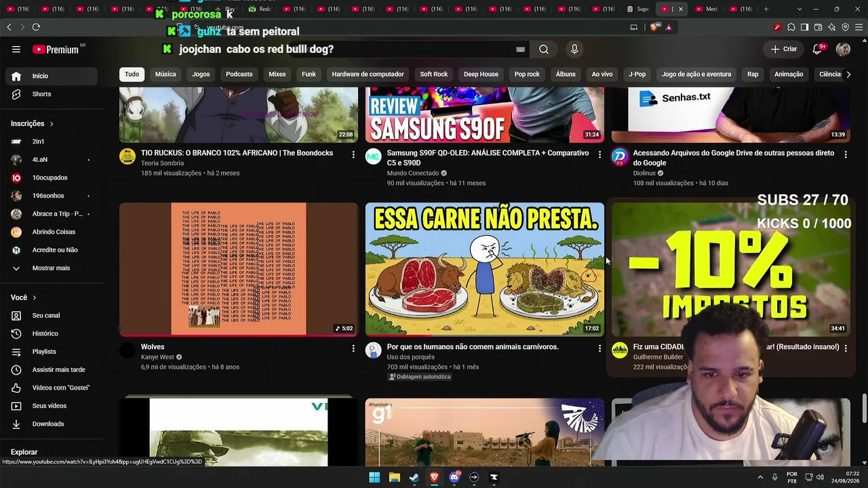Open Discord from the taskbar
868x488 pixels.
pos(454,477)
